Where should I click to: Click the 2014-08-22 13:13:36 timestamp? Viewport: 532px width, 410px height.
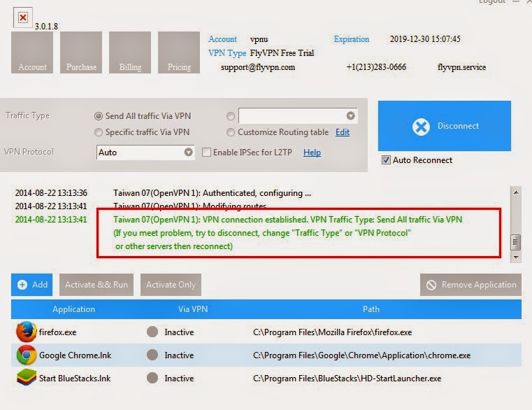51,193
